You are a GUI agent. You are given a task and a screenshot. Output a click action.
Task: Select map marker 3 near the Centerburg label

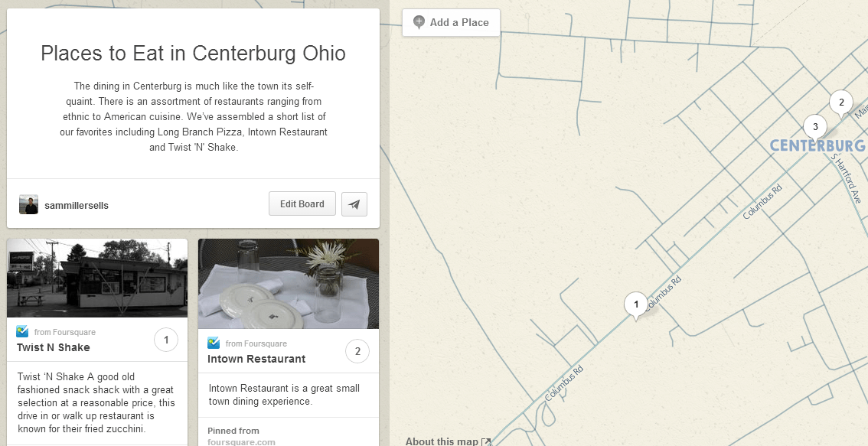click(814, 126)
